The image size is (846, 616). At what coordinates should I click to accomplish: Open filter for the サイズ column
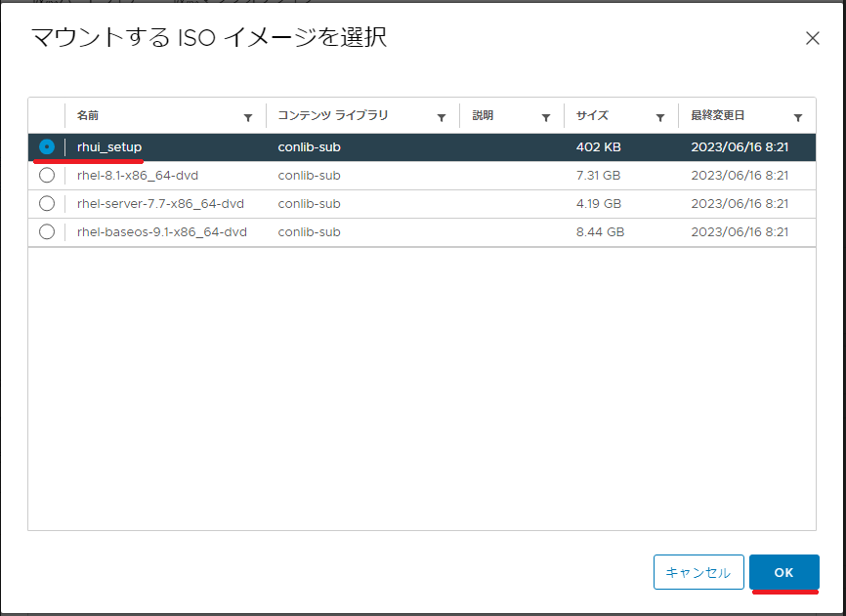[659, 117]
